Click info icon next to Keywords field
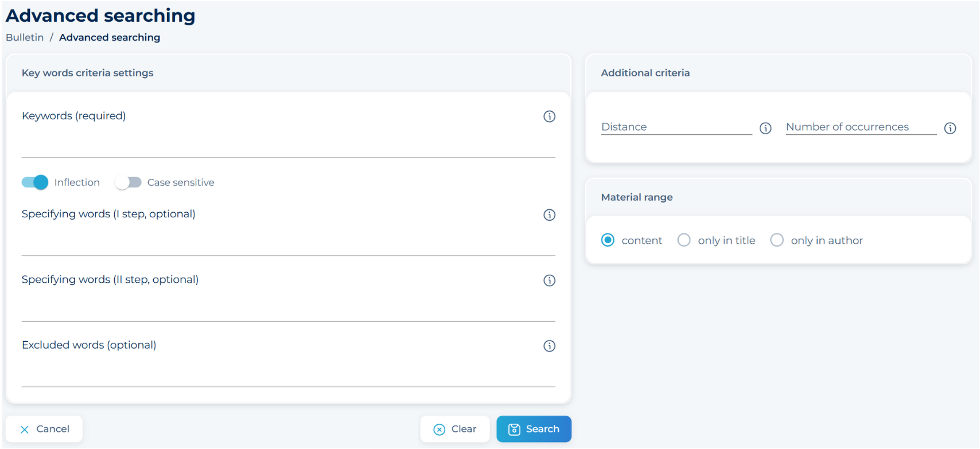Screen dimensions: 980x449 549,116
